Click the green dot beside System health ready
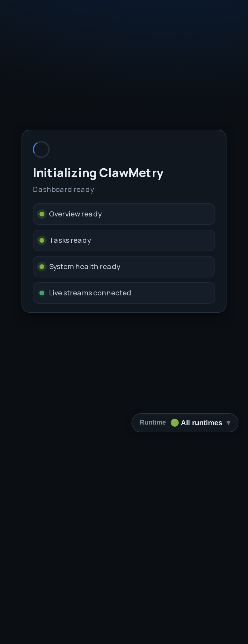This screenshot has height=644, width=248. [x=42, y=267]
